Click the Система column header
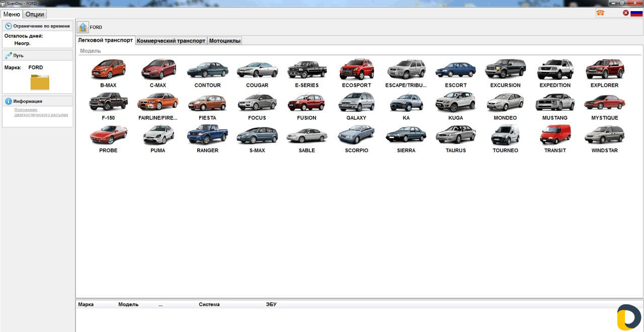 209,304
